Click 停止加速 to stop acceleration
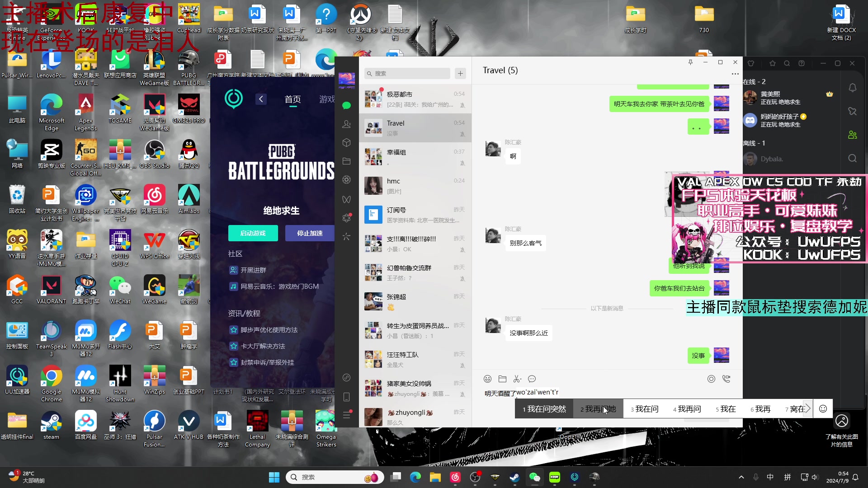This screenshot has height=488, width=868. [x=310, y=233]
